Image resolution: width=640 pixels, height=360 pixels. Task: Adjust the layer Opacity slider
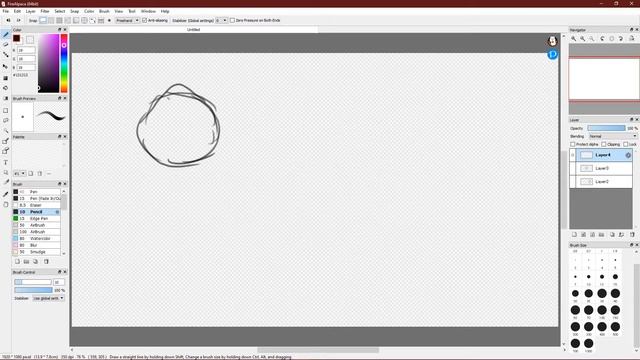coord(606,128)
